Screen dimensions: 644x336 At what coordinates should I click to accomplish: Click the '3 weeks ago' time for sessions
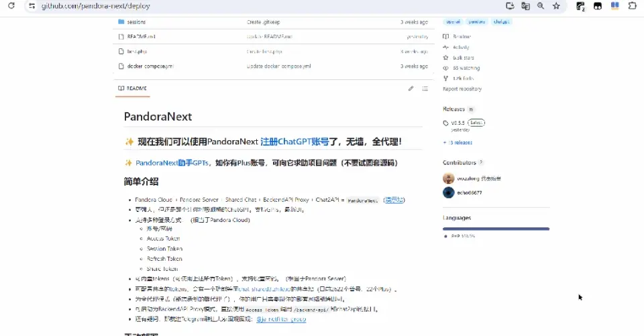(414, 21)
